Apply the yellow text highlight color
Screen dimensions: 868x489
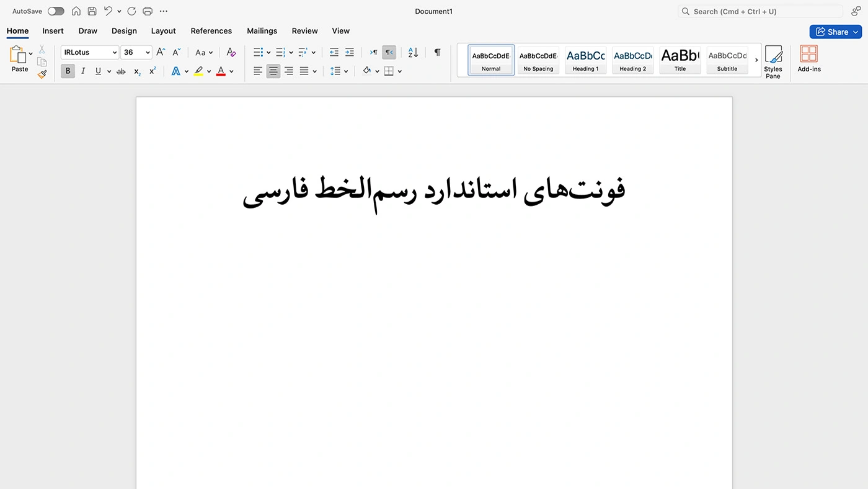pyautogui.click(x=198, y=71)
